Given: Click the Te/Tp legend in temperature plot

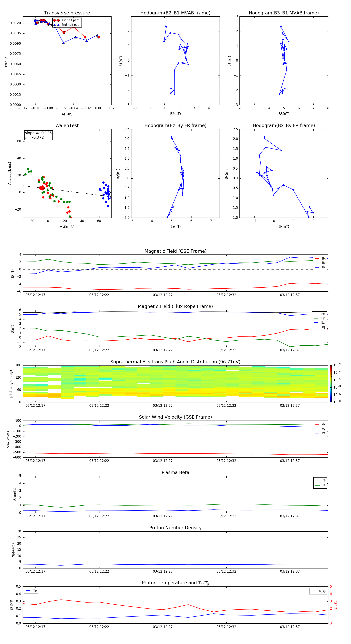Looking at the screenshot, I should point(318,591).
